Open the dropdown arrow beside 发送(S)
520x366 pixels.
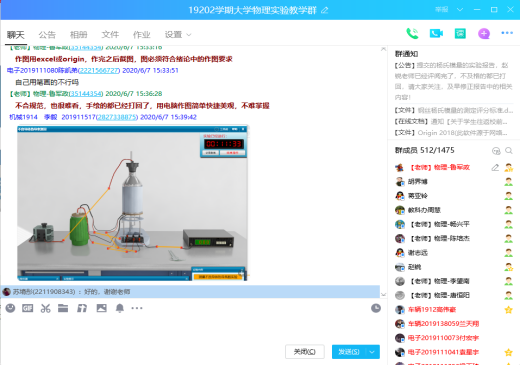coord(372,352)
